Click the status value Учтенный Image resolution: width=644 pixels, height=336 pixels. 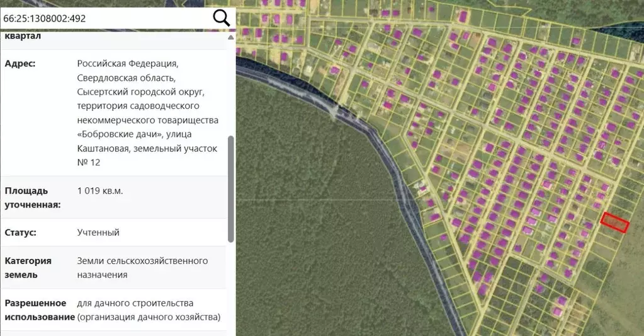98,233
